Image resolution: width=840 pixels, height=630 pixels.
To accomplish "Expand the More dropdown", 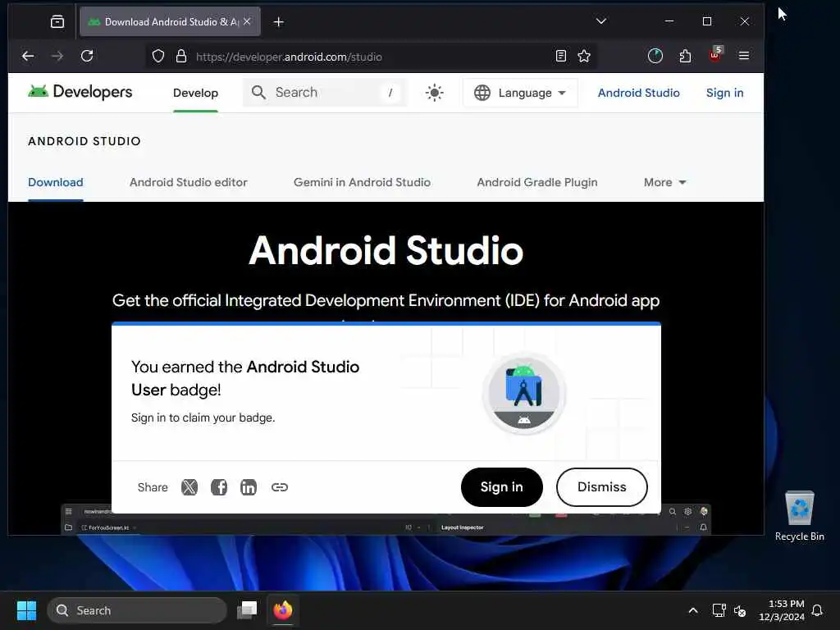I will point(664,182).
